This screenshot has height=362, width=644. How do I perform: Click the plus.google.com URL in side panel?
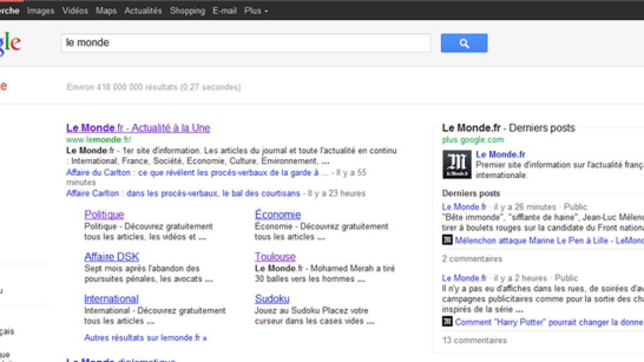[473, 140]
